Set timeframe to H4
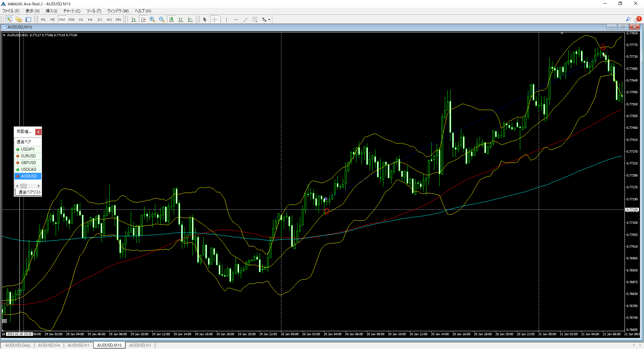 click(x=90, y=19)
